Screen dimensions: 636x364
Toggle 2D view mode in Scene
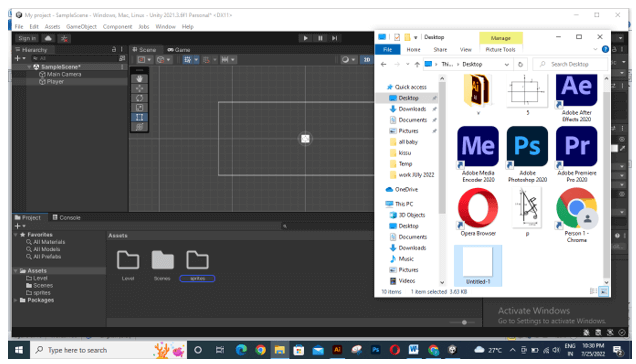coord(367,60)
